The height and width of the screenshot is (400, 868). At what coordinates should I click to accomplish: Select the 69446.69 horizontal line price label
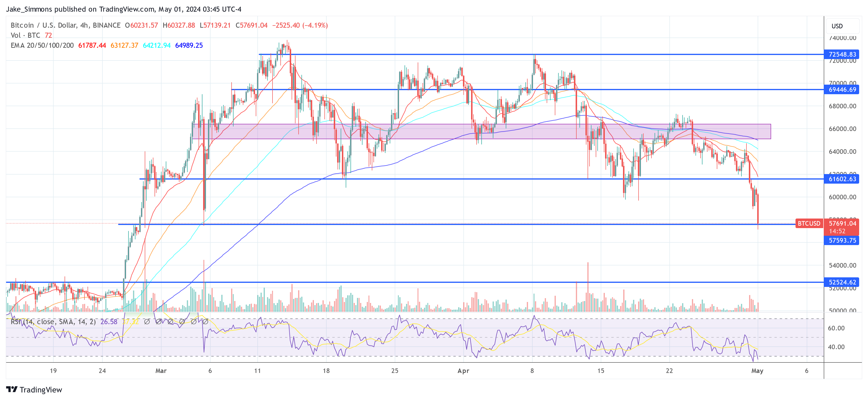[x=842, y=90]
